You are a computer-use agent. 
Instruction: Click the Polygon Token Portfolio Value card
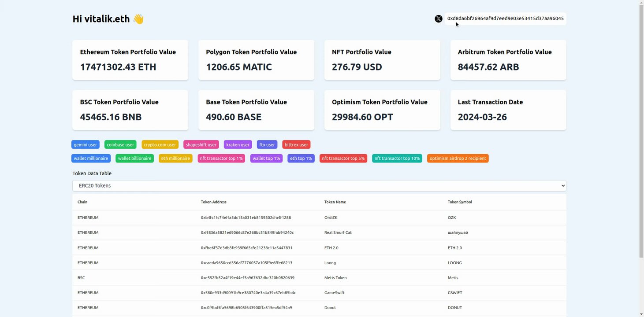point(256,60)
